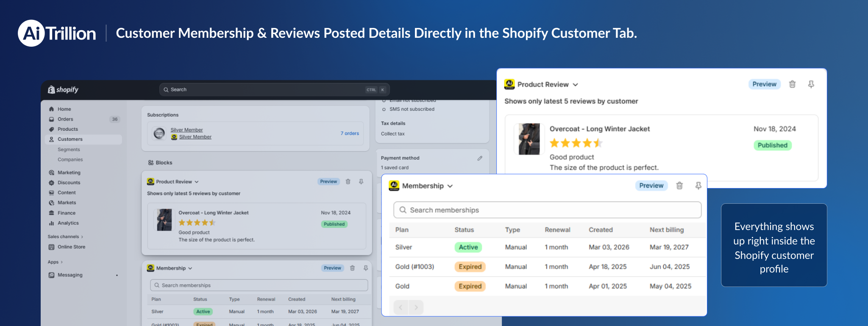Screen dimensions: 868x326
Task: Go to next page of memberships
Action: tap(416, 307)
